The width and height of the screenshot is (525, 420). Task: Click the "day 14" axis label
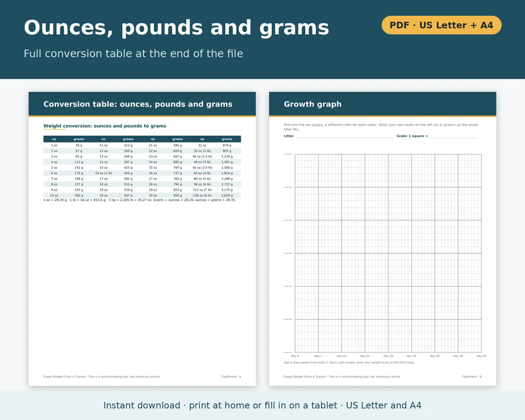click(342, 356)
